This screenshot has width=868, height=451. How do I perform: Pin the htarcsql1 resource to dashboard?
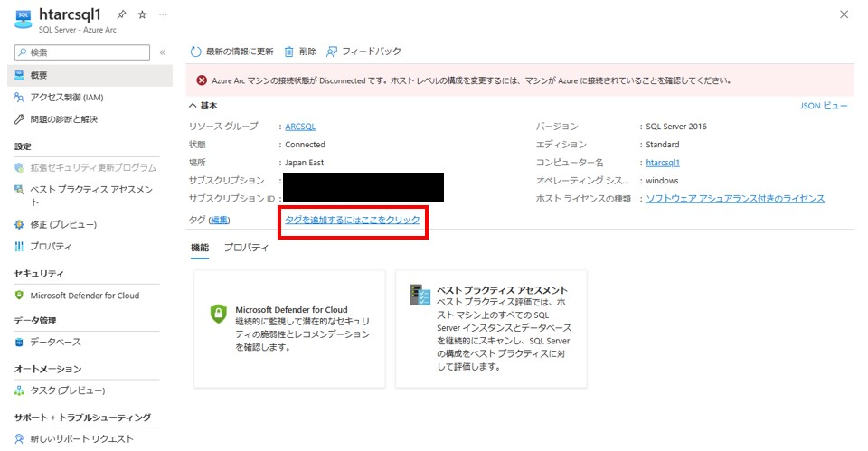pyautogui.click(x=121, y=15)
